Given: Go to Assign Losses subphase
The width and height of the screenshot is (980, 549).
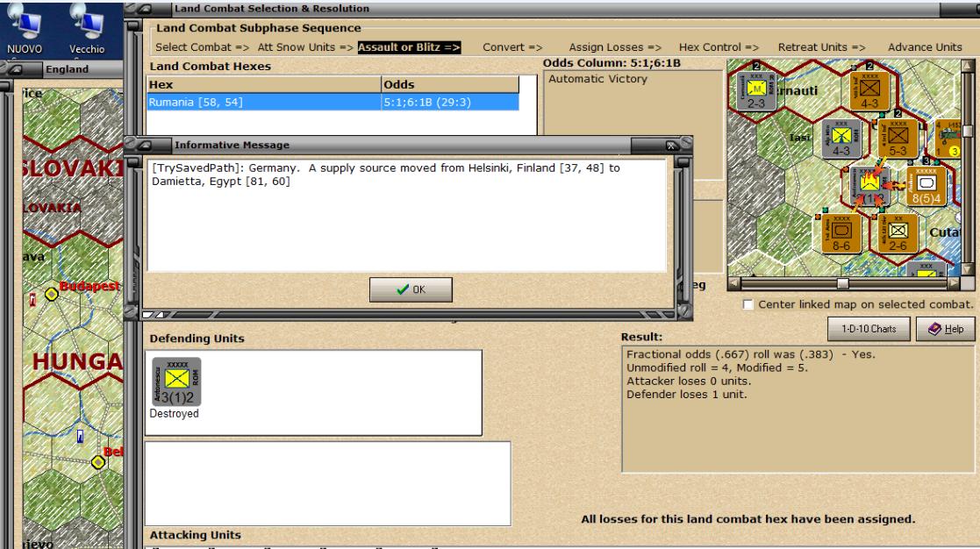Looking at the screenshot, I should (x=615, y=46).
